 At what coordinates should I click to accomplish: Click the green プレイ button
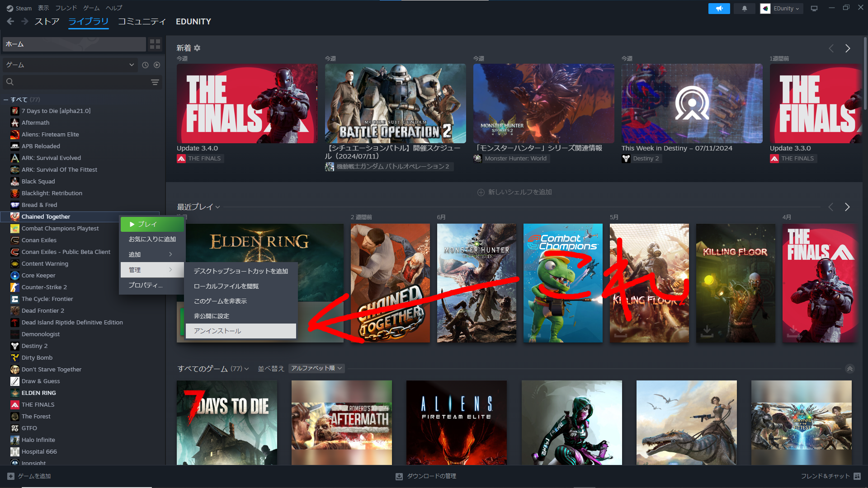coord(151,224)
